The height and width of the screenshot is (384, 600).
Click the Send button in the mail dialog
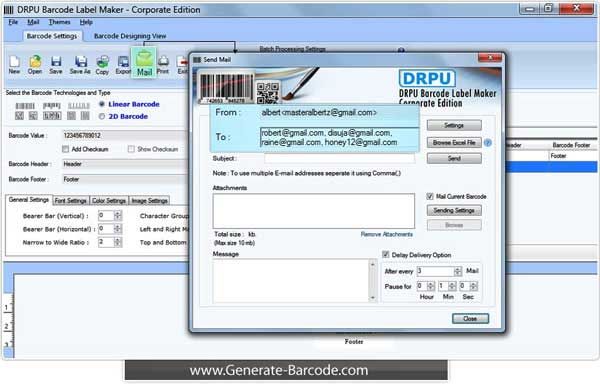pyautogui.click(x=454, y=158)
